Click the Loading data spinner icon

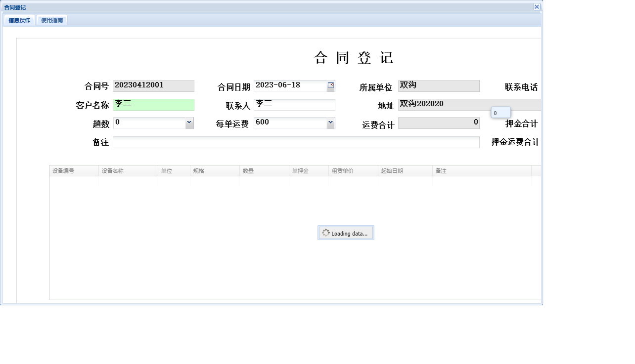coord(326,232)
